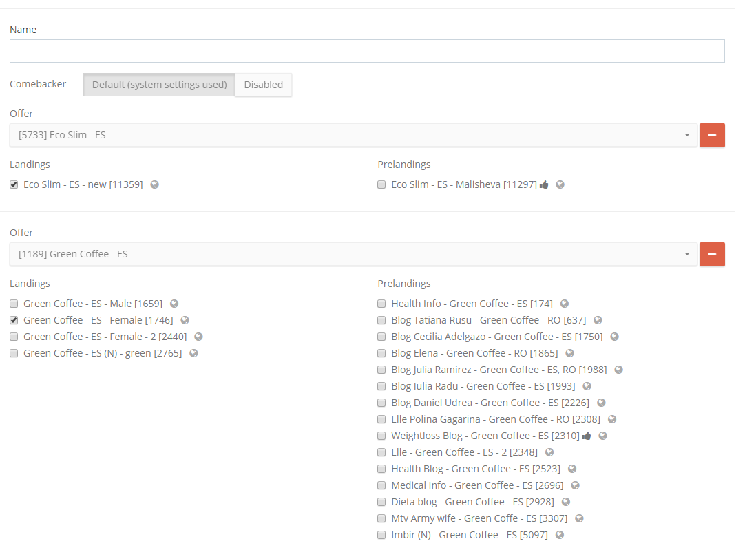Remove the Green Coffee offer with minus button
The image size is (756, 550).
pyautogui.click(x=712, y=254)
